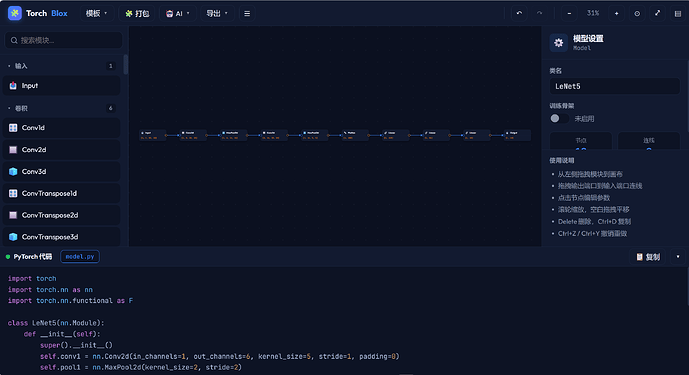Click the 'super().__init__()' code line
689x375 pixels.
click(76, 345)
